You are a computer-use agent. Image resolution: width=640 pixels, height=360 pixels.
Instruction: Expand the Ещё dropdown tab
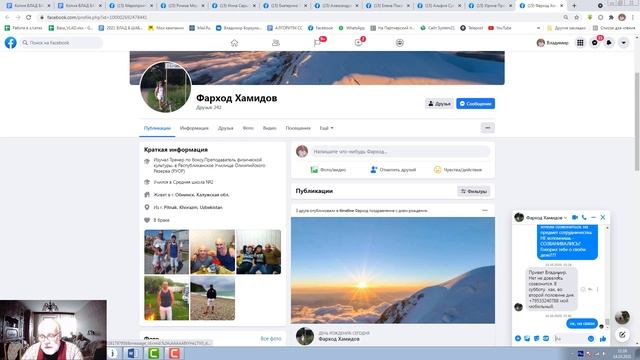point(326,128)
